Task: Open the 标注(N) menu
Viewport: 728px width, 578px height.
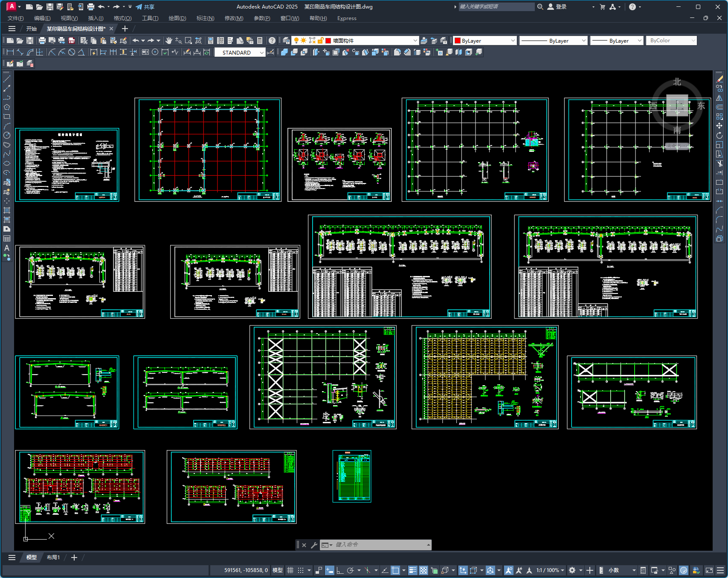Action: (205, 18)
